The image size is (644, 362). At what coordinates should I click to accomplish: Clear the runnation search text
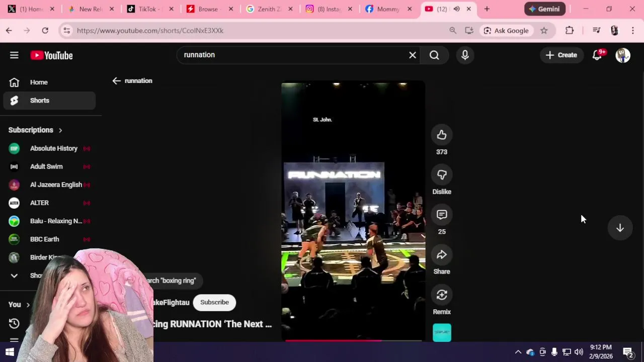tap(413, 55)
